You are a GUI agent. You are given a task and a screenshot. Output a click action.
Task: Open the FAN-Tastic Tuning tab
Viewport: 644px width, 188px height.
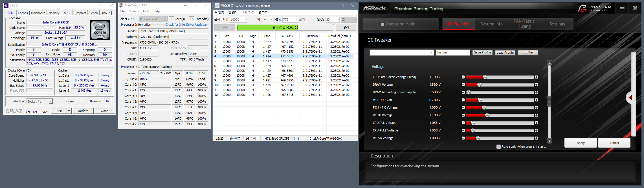[524, 24]
